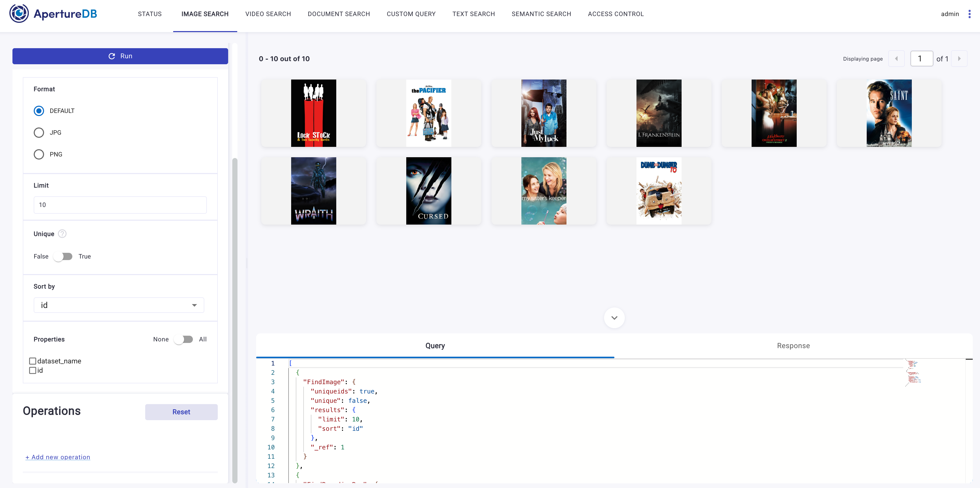
Task: Open the Video Search tab
Action: (268, 14)
